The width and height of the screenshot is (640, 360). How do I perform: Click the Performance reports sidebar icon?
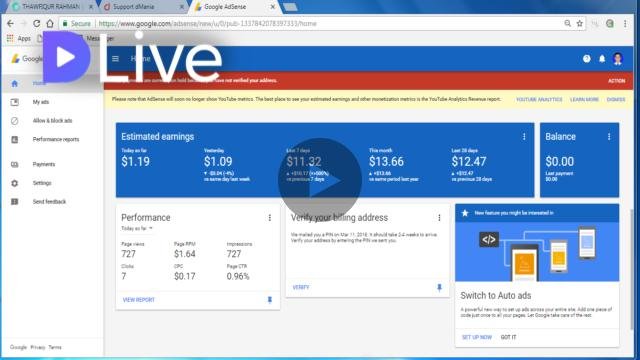[x=15, y=140]
